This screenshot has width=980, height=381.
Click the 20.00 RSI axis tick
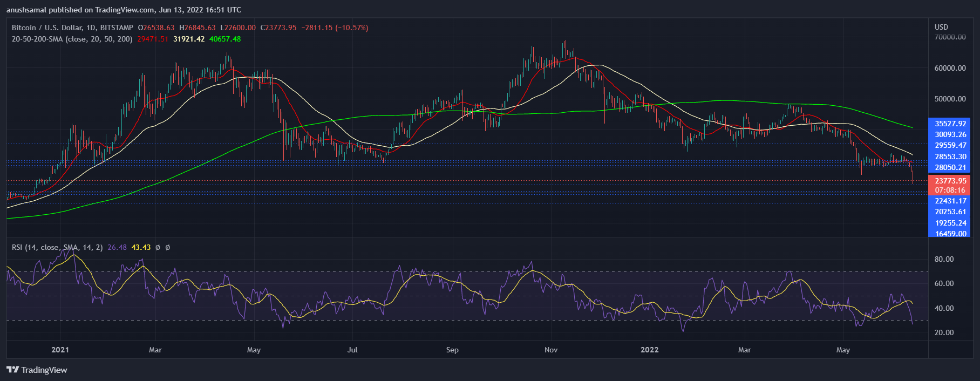click(x=944, y=332)
